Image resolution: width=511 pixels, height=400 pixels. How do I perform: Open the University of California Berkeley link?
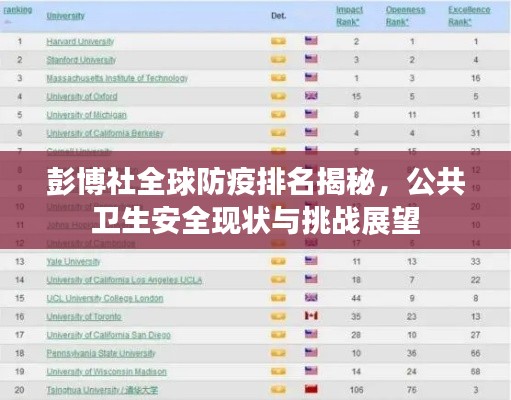click(x=105, y=133)
